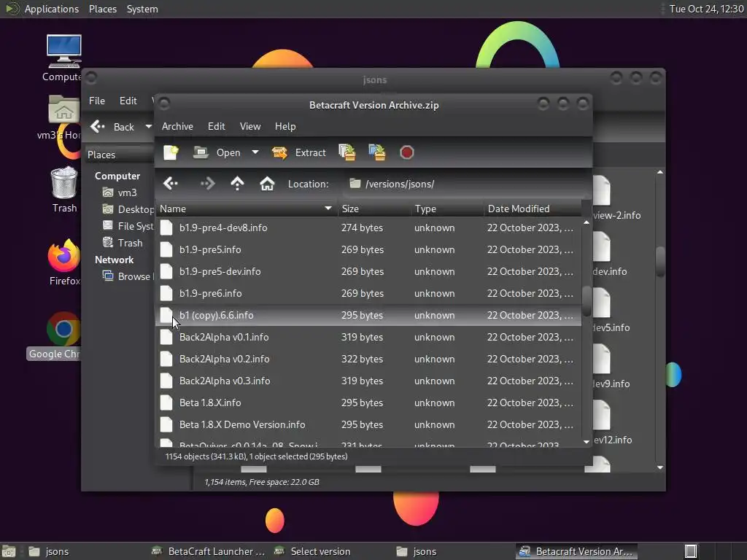747x560 pixels.
Task: Add files to archive icon
Action: click(347, 152)
